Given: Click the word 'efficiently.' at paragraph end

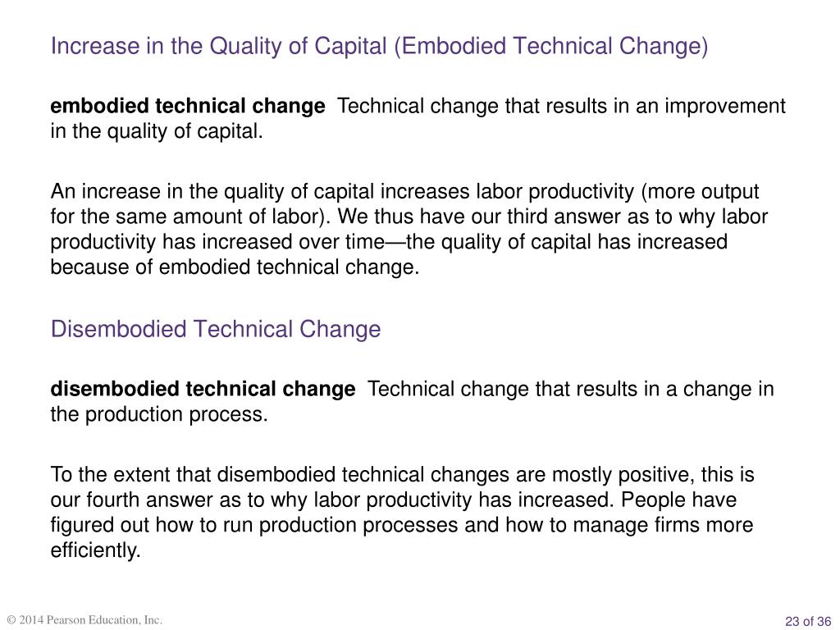Looking at the screenshot, I should point(95,550).
